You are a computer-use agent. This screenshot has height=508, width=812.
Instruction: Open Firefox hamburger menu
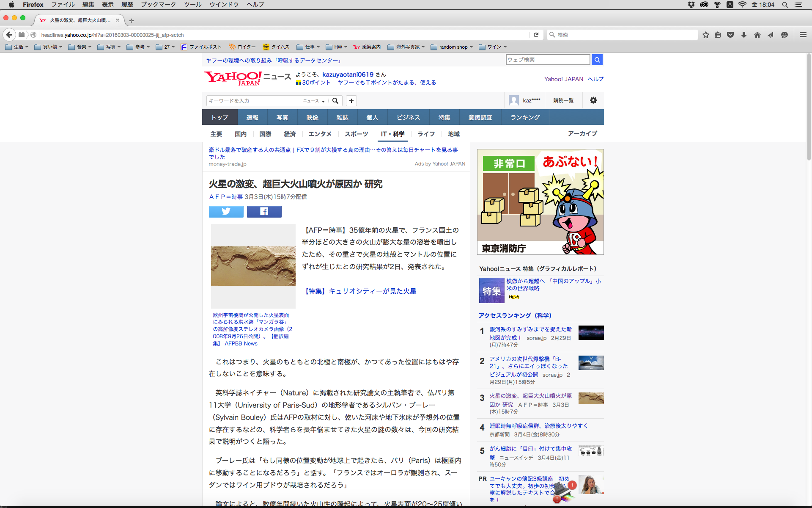click(803, 35)
